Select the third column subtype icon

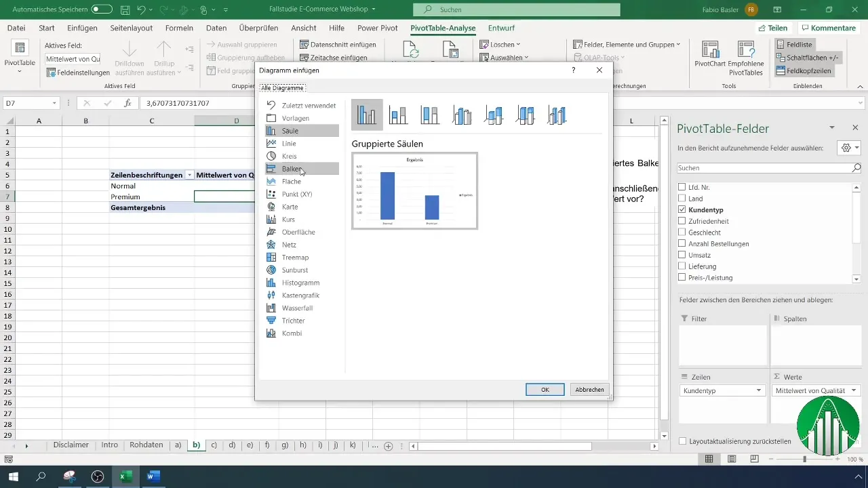click(430, 115)
